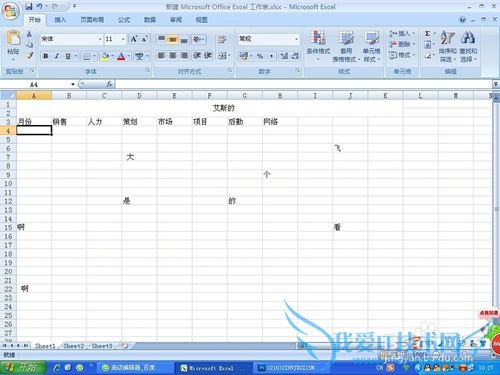500x375 pixels.
Task: Apply the yellow fill color
Action: click(x=105, y=56)
